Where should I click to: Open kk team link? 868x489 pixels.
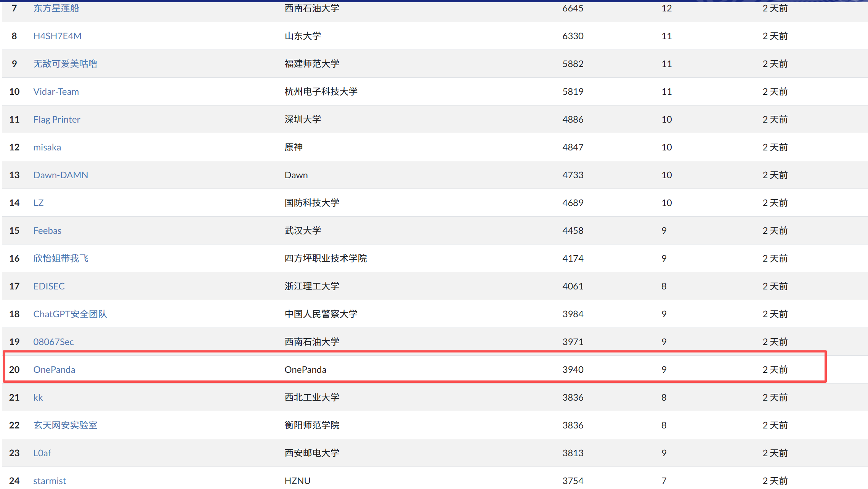pyautogui.click(x=38, y=398)
